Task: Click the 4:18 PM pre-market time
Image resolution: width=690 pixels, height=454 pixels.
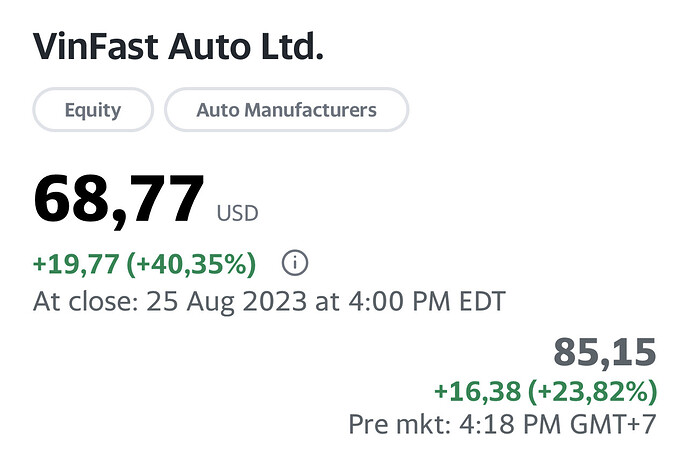Action: coord(502,423)
